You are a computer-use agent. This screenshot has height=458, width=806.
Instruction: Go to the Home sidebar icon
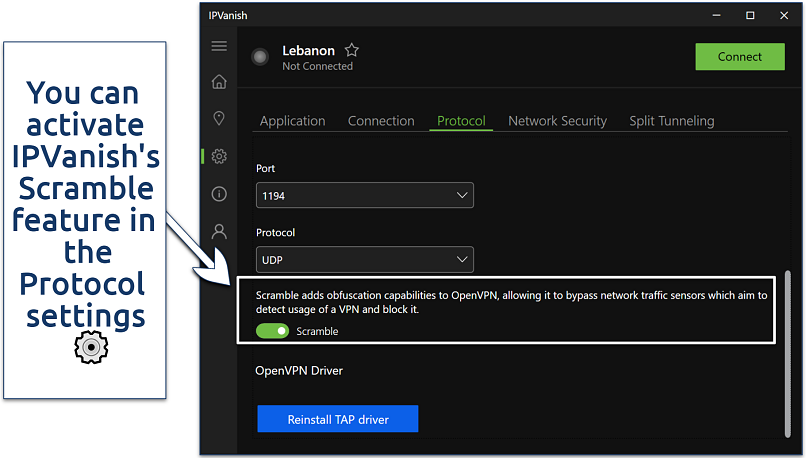click(x=219, y=82)
